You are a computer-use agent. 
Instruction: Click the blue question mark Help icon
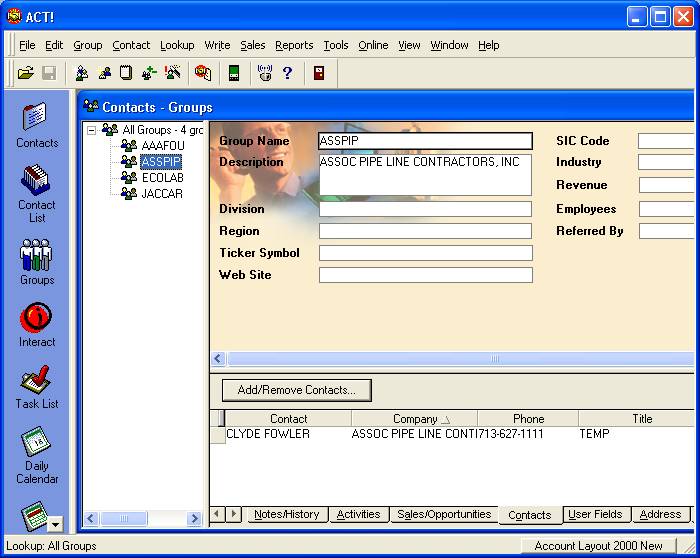click(288, 72)
